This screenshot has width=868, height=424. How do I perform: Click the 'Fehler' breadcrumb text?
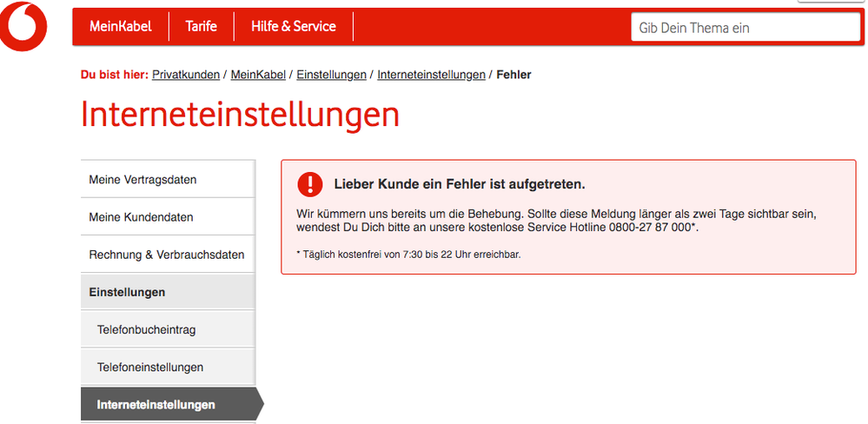pyautogui.click(x=514, y=75)
